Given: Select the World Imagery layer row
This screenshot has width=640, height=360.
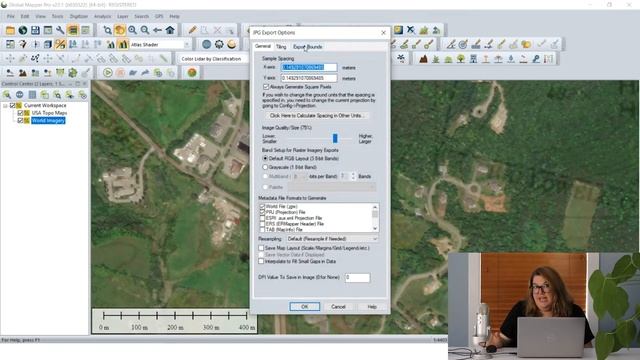Looking at the screenshot, I should 48,120.
